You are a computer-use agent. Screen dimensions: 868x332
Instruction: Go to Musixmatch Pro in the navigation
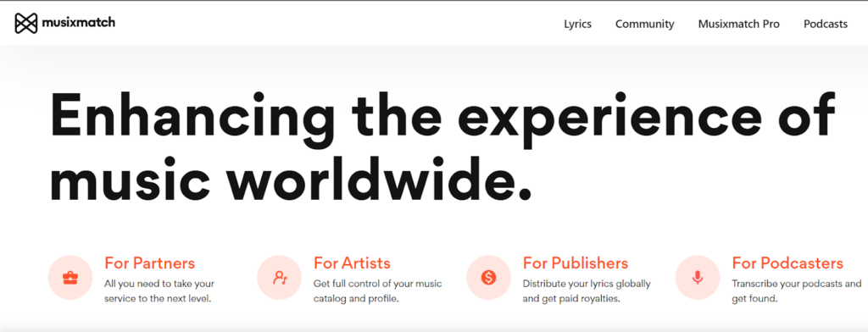738,25
